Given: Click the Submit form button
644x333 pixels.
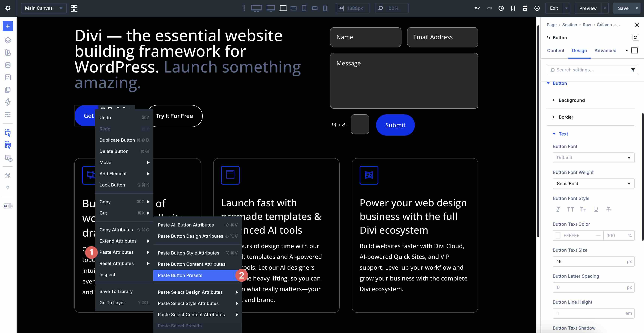Looking at the screenshot, I should pyautogui.click(x=395, y=125).
